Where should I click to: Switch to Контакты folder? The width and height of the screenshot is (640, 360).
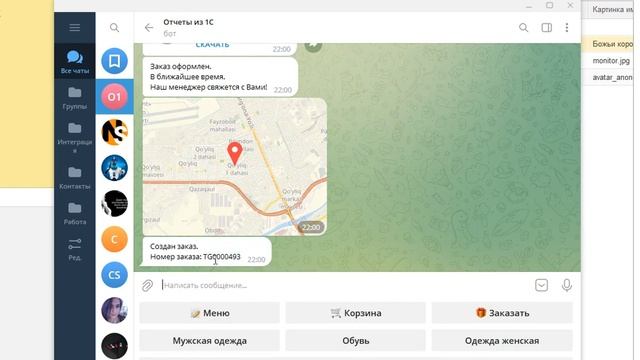coord(75,178)
